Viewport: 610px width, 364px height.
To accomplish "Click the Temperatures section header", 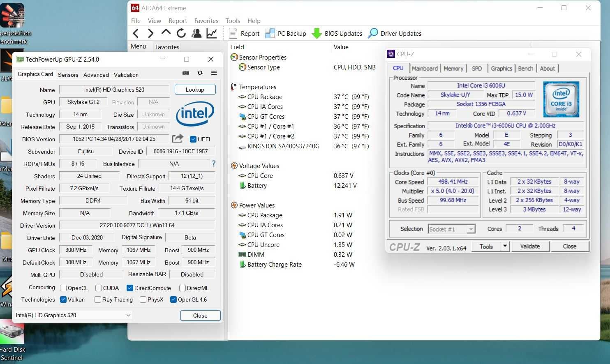I will pyautogui.click(x=253, y=87).
